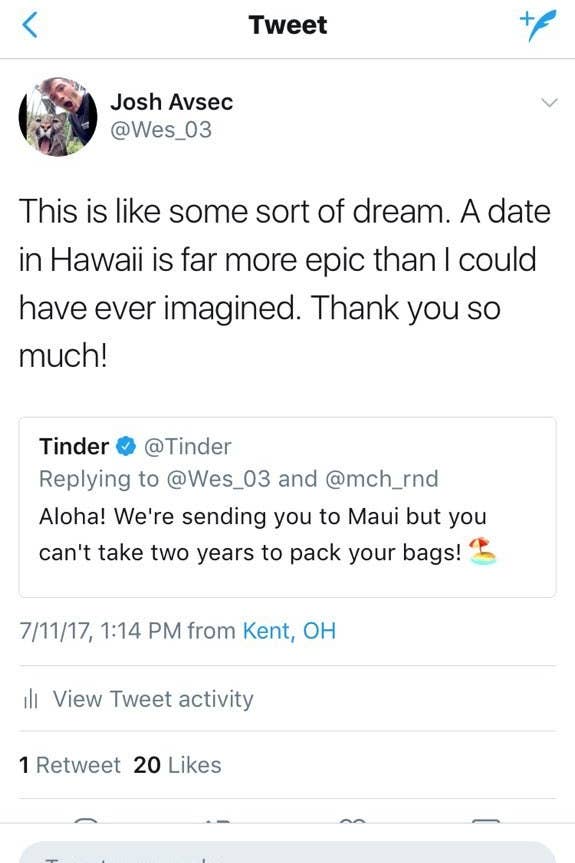Open View Tweet activity
This screenshot has width=575, height=863.
[153, 699]
